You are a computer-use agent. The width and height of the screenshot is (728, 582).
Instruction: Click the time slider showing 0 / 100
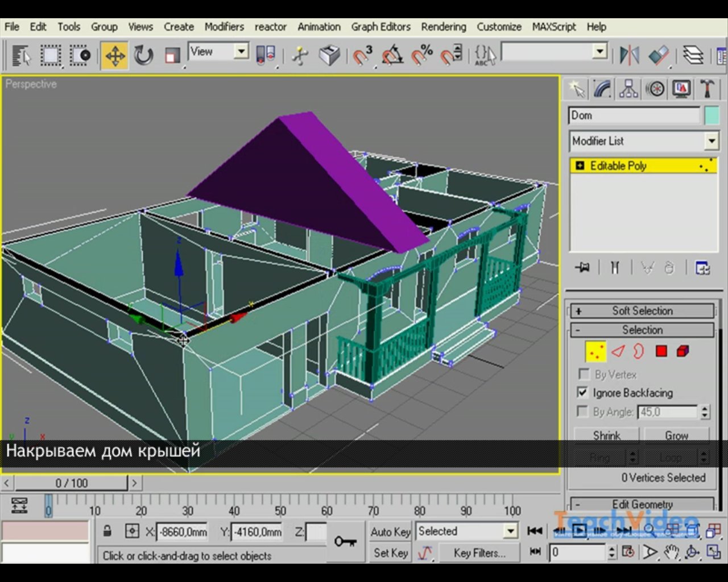(71, 483)
